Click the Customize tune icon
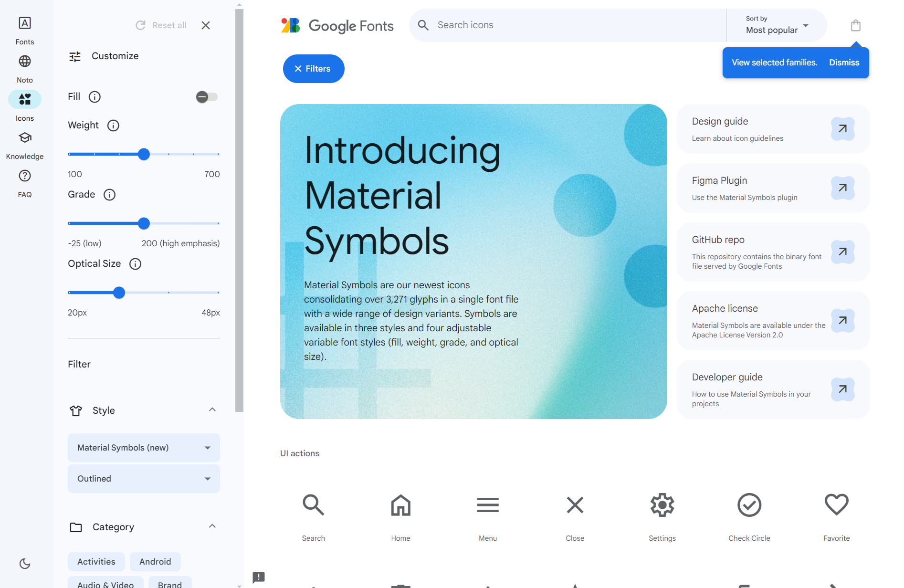 click(x=75, y=57)
